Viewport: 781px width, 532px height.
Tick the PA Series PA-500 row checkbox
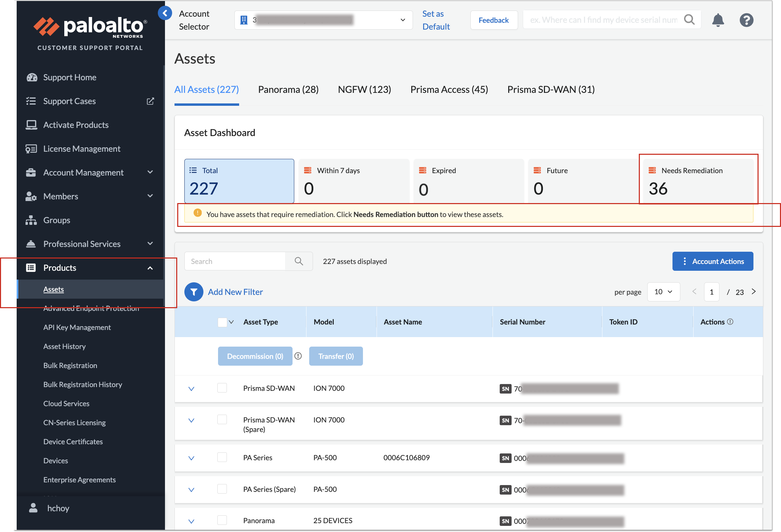pos(222,458)
